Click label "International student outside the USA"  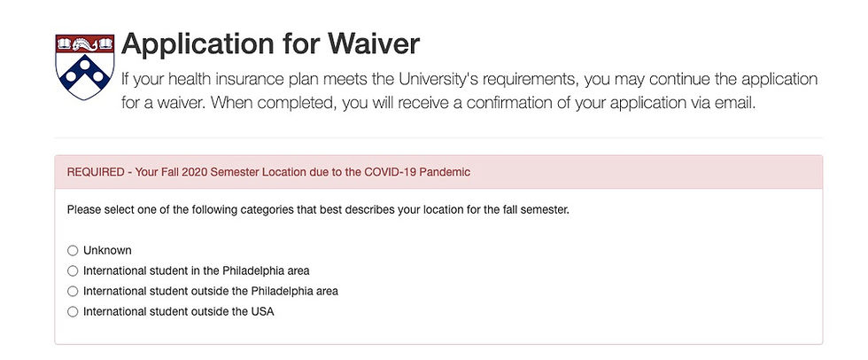click(x=178, y=312)
